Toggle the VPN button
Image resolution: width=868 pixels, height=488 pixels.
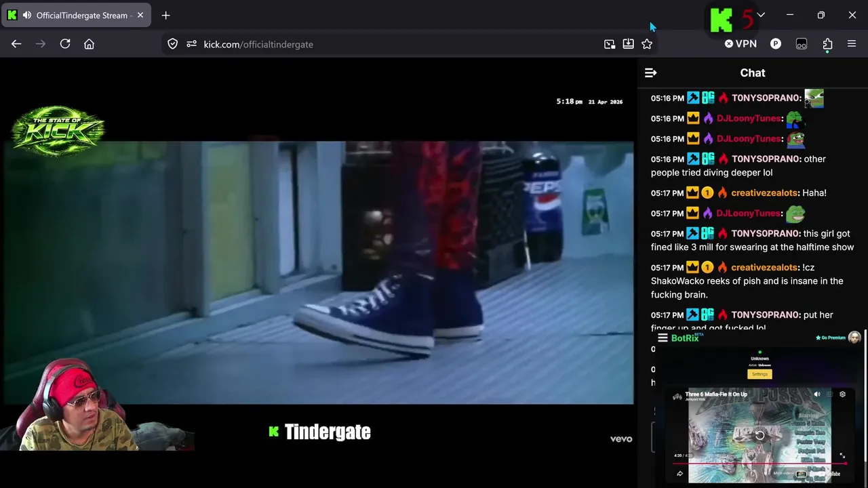(741, 44)
